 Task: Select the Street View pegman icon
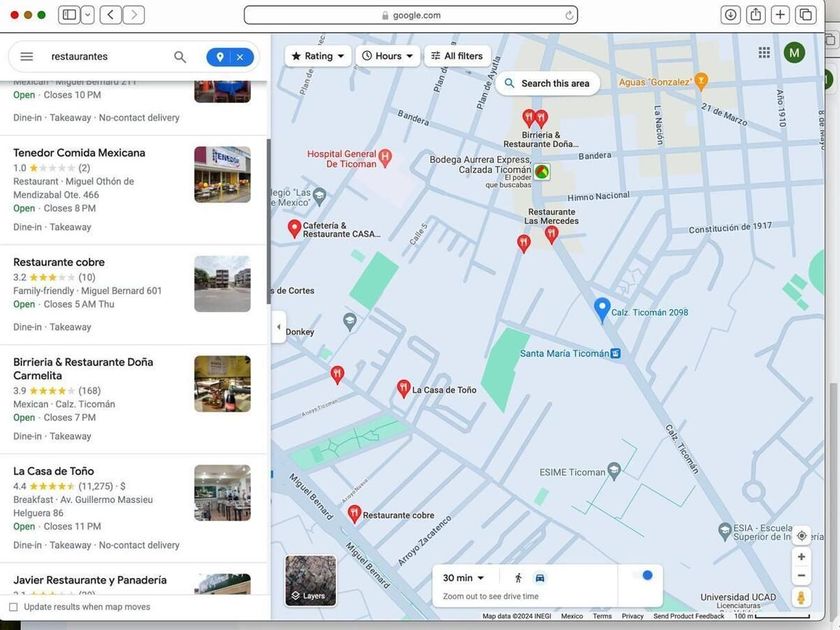pos(801,598)
